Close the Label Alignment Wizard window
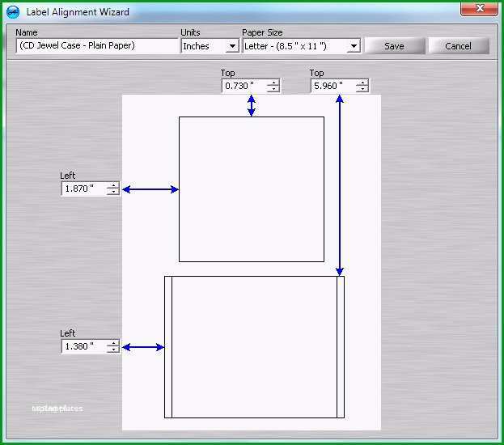The image size is (504, 445). [479, 8]
